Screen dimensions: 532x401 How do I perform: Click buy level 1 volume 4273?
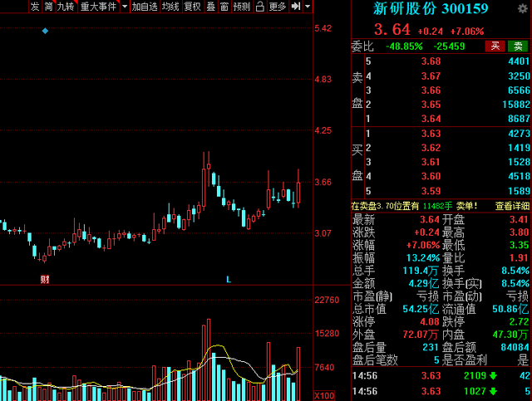pyautogui.click(x=519, y=133)
